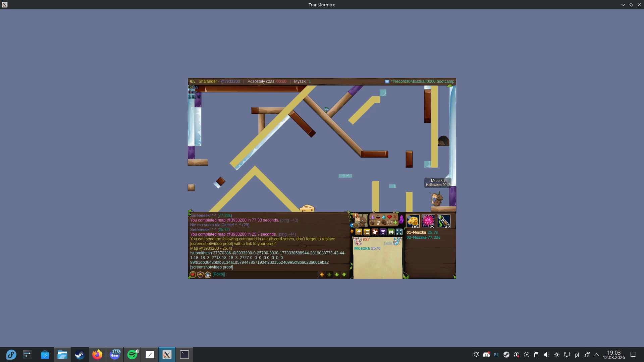This screenshot has height=362, width=644.
Task: Open the inventory bag icon
Action: pos(356,226)
